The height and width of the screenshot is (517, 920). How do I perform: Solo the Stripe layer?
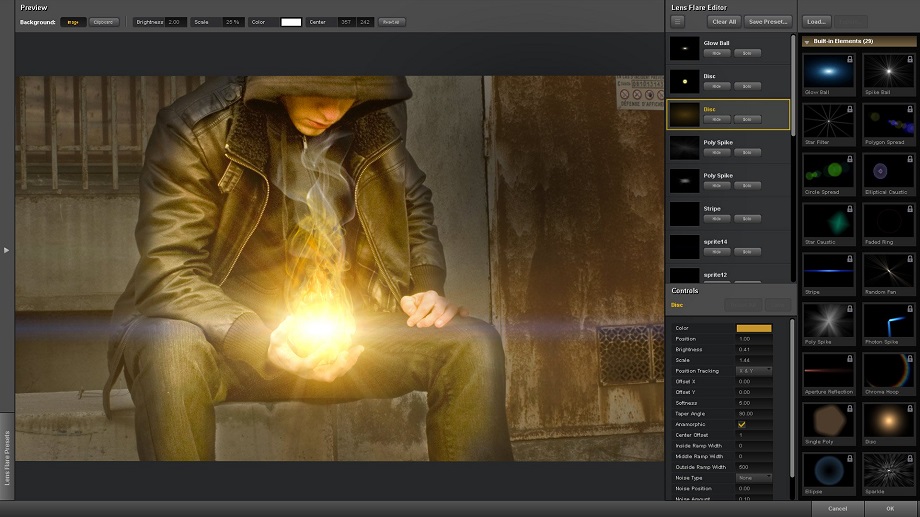[747, 218]
